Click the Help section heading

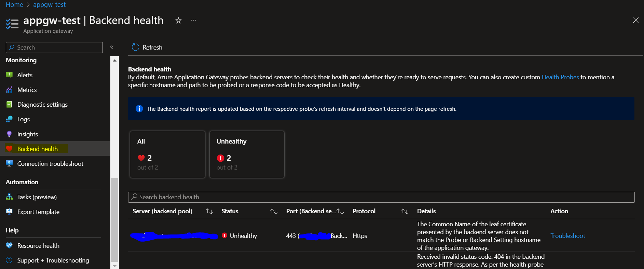(x=12, y=230)
